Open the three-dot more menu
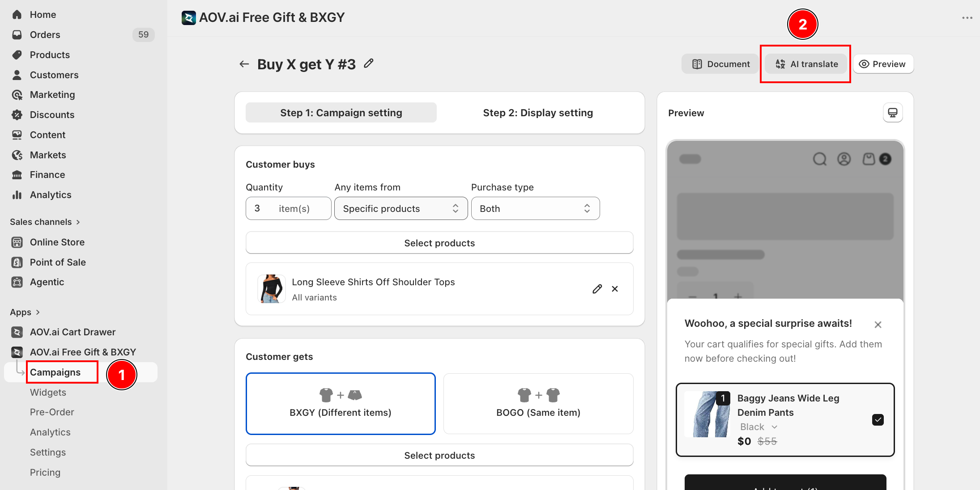This screenshot has height=490, width=980. coord(967,18)
